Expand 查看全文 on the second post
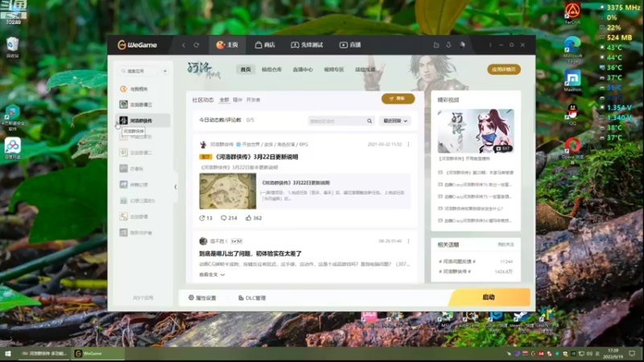The width and height of the screenshot is (644, 362). (212, 274)
